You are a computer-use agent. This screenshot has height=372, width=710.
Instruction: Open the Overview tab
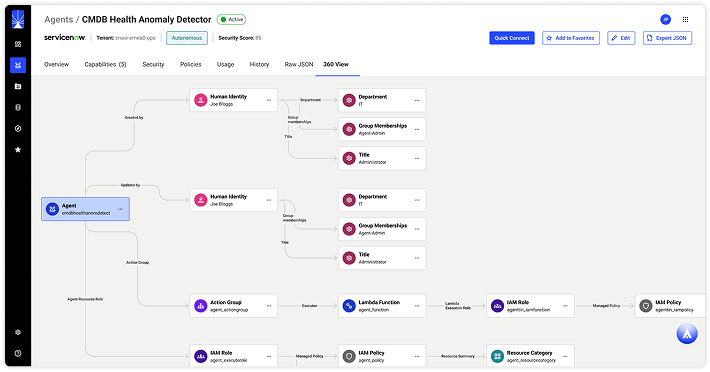pos(57,64)
